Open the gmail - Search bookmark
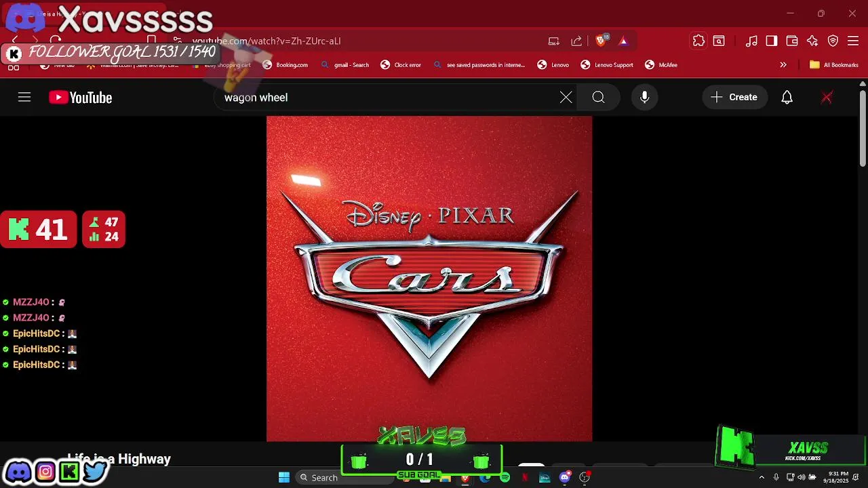This screenshot has width=868, height=488. 345,65
